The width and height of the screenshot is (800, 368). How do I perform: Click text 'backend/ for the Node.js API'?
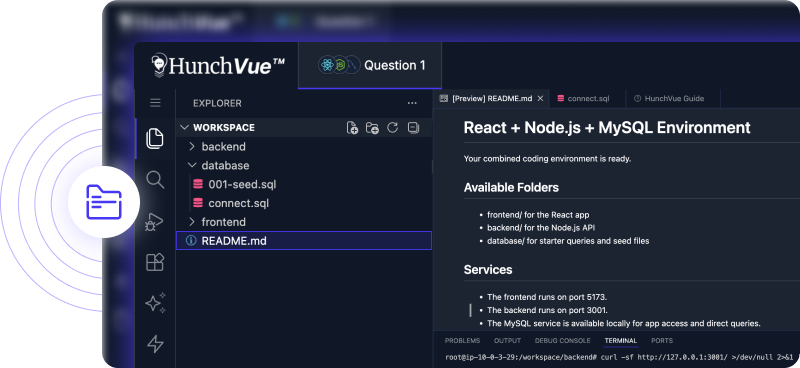pyautogui.click(x=541, y=228)
